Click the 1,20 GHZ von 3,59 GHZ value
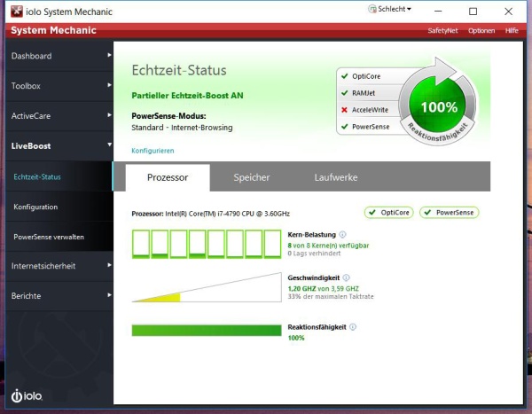Image resolution: width=532 pixels, height=414 pixels. [323, 288]
